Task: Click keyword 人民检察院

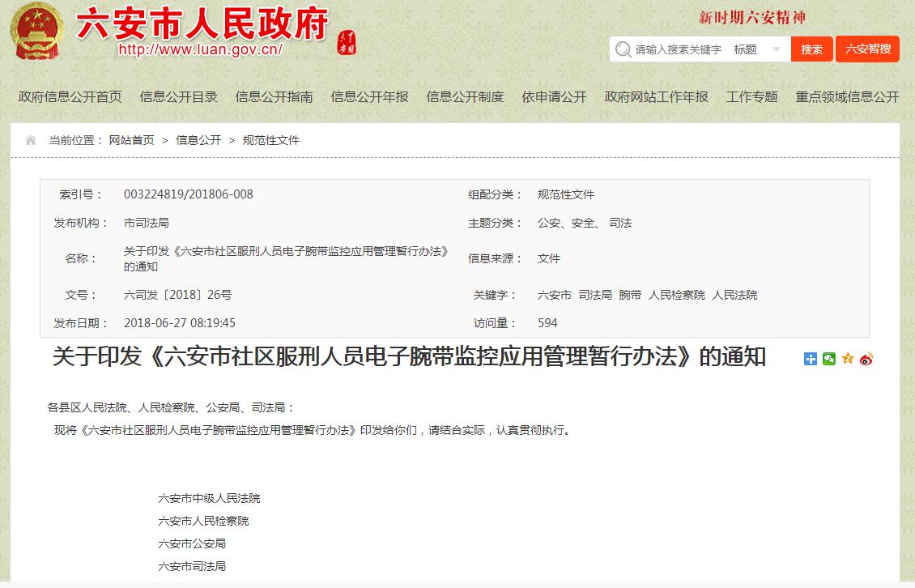Action: 677,295
